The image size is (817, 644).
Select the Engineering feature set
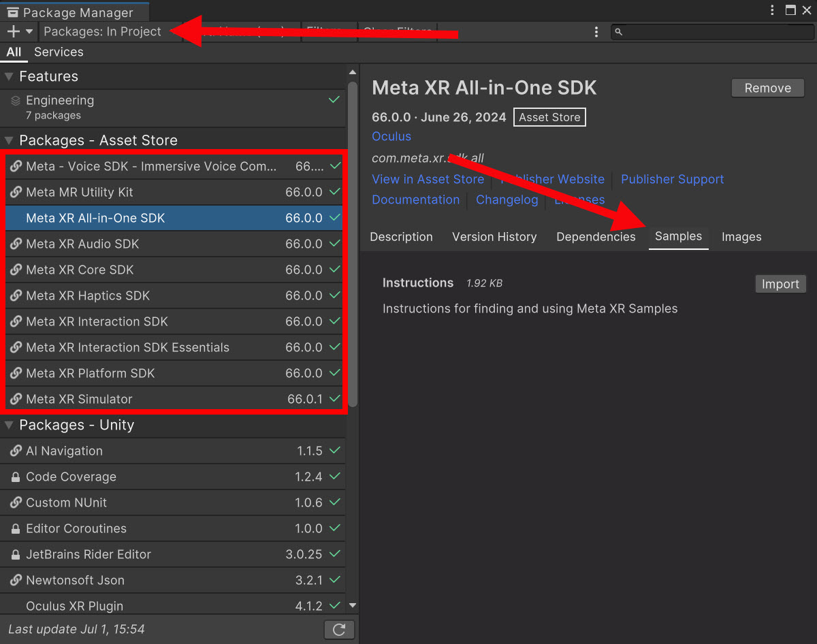(173, 108)
